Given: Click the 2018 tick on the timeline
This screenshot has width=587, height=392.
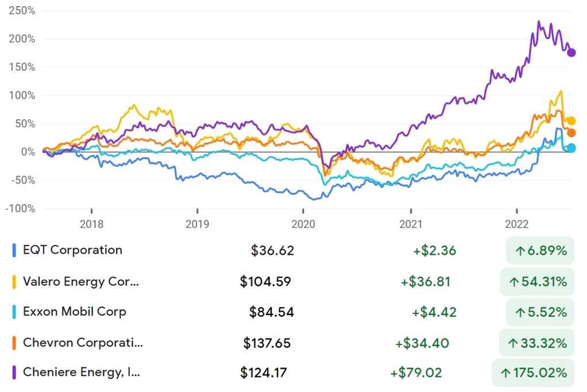Looking at the screenshot, I should tap(92, 211).
